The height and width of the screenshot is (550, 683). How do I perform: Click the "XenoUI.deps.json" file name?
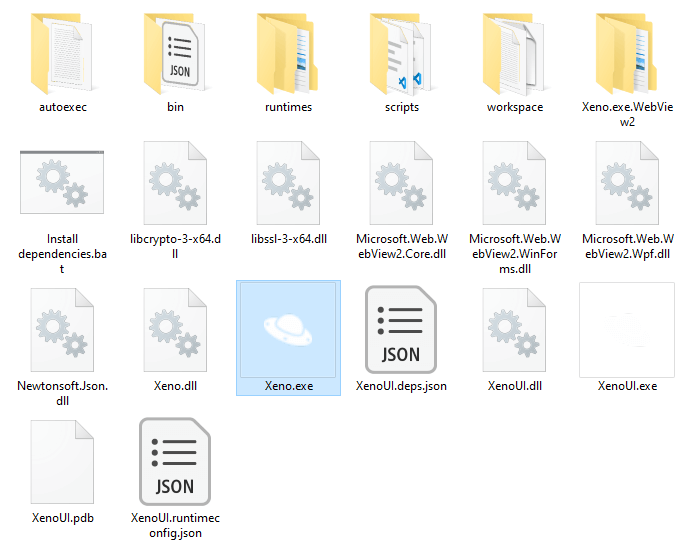coord(401,386)
